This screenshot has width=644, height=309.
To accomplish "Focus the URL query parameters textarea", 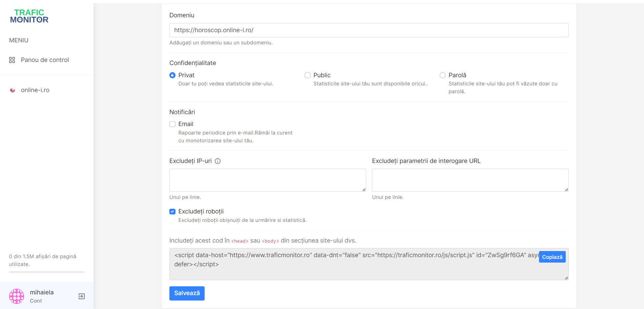I will (x=470, y=180).
